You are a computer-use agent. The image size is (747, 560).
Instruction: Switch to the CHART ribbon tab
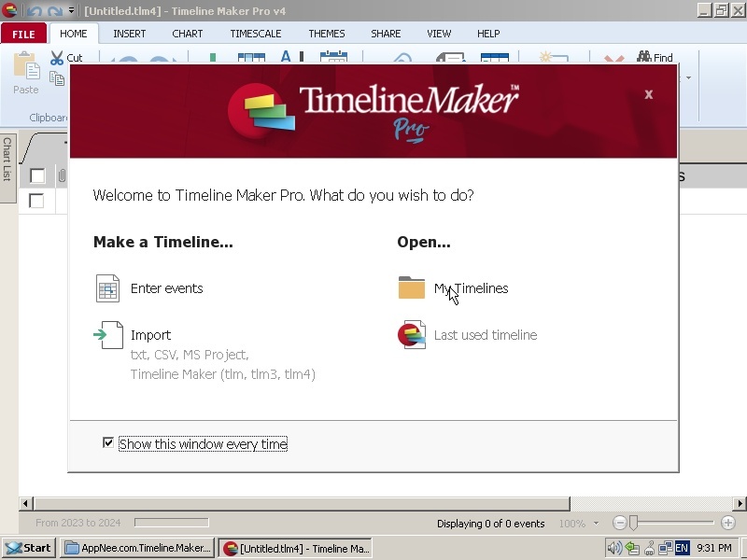coord(188,34)
